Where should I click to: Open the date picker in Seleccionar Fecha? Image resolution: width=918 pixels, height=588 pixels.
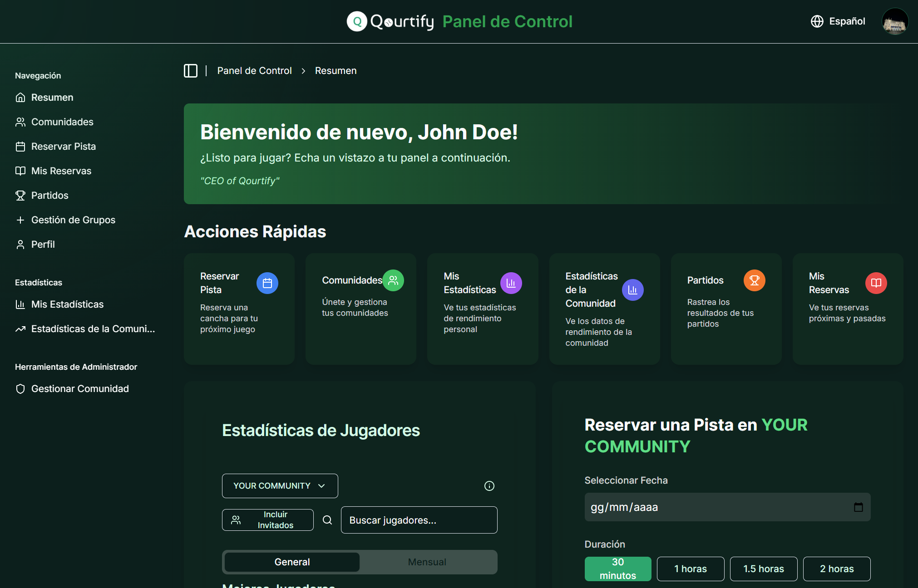[x=858, y=507]
